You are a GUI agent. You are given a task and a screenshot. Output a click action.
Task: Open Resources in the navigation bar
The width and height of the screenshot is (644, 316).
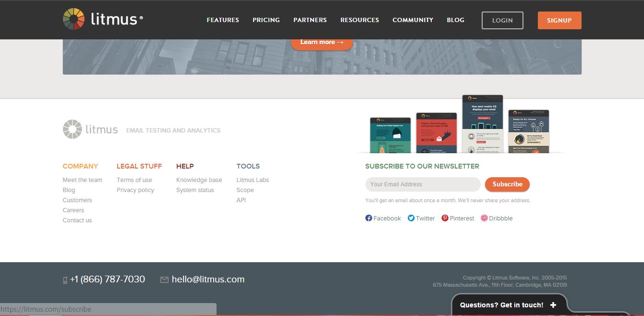tap(360, 20)
